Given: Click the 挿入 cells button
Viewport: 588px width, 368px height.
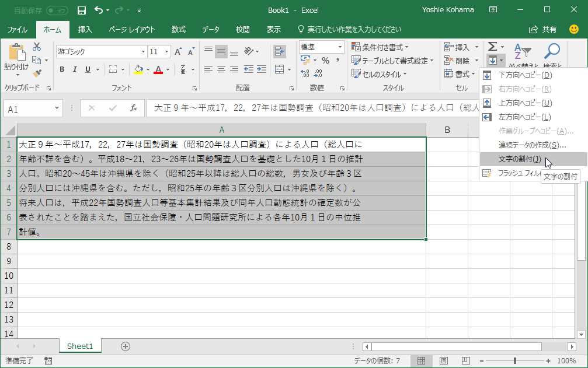Looking at the screenshot, I should tap(457, 47).
